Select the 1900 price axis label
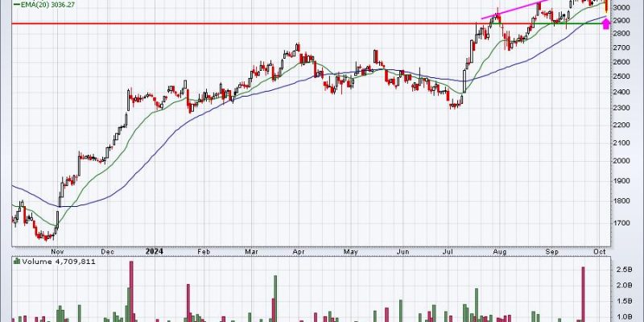The height and width of the screenshot is (322, 644). pos(622,180)
